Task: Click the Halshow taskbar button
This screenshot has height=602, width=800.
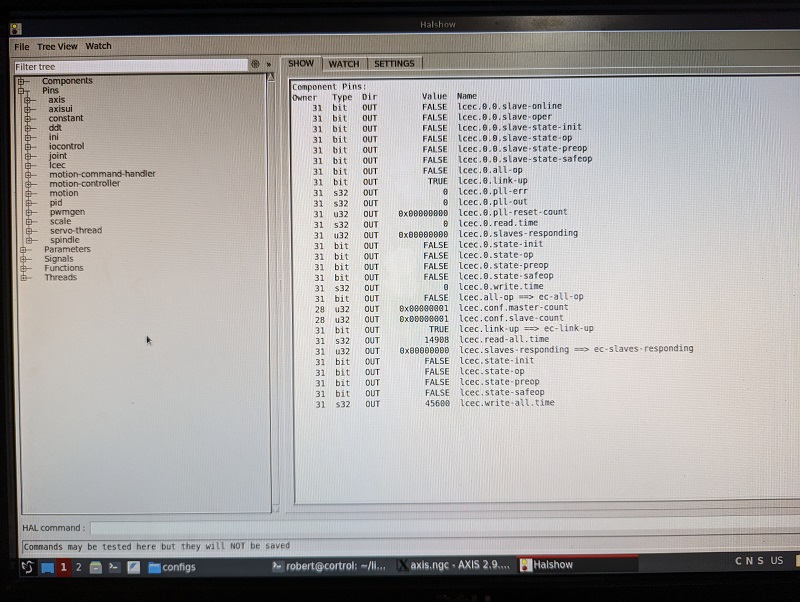Action: (577, 565)
